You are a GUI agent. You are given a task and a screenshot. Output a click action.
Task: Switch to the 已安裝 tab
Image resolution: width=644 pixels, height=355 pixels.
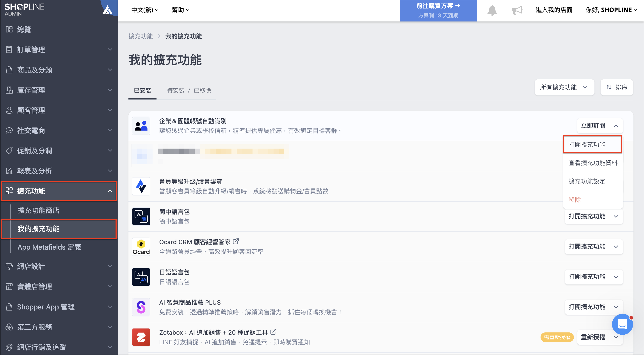pyautogui.click(x=142, y=91)
